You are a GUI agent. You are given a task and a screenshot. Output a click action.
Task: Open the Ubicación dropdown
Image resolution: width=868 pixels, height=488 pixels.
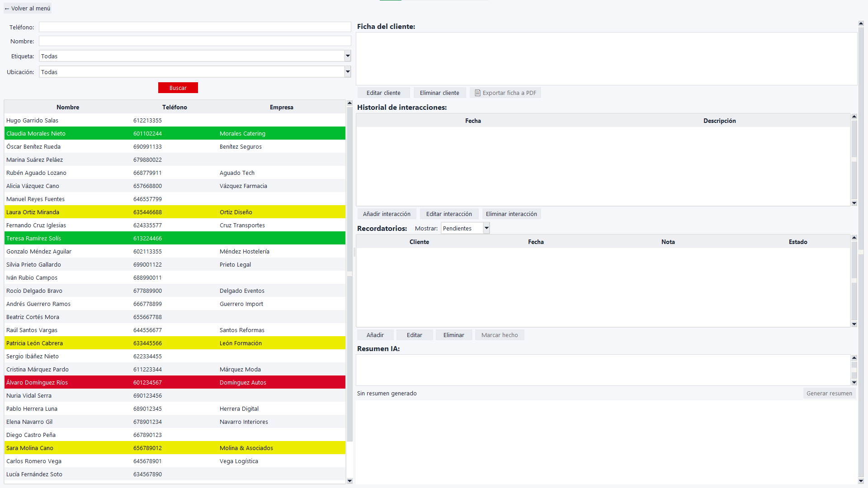pos(195,72)
